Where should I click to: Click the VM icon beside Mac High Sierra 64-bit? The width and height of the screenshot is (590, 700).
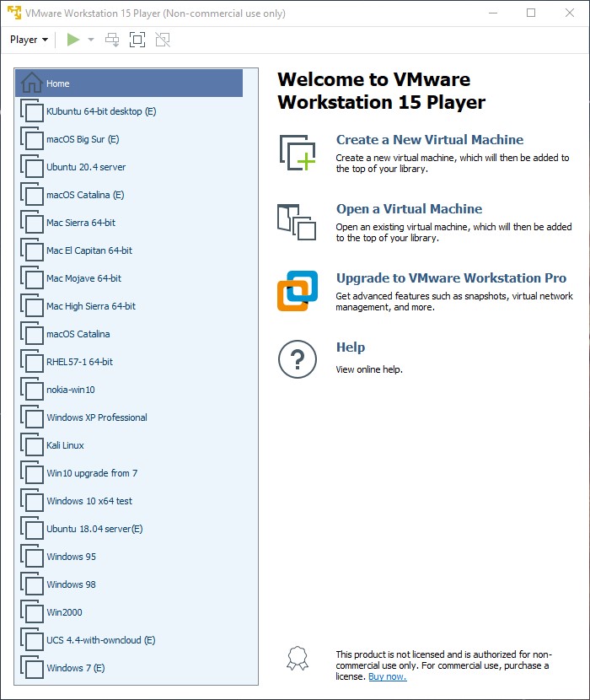click(32, 306)
